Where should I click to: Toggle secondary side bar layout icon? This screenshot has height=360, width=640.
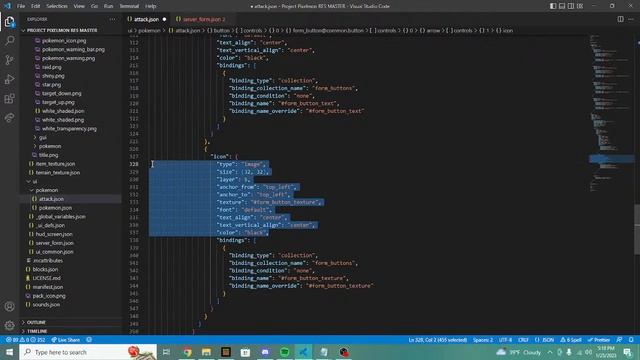pyautogui.click(x=571, y=6)
